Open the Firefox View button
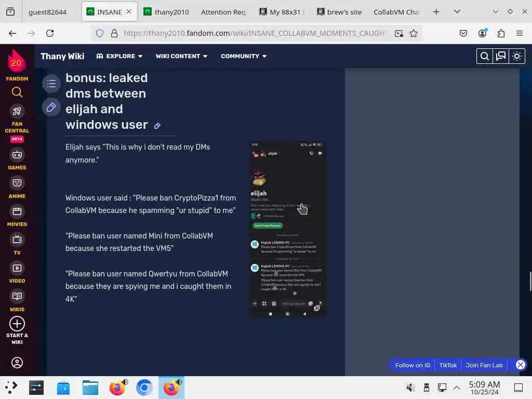Image resolution: width=532 pixels, height=399 pixels. [10, 12]
